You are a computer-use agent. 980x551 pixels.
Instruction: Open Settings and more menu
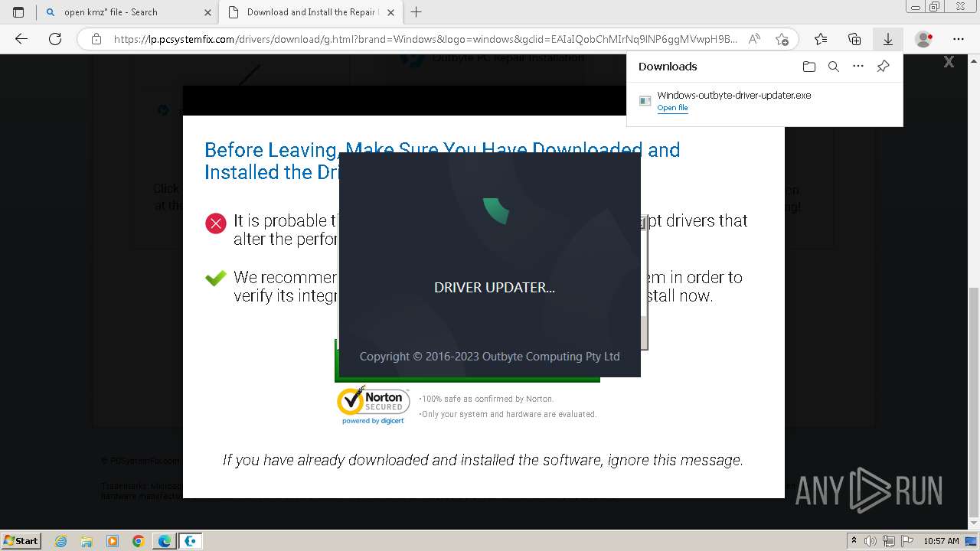point(959,39)
